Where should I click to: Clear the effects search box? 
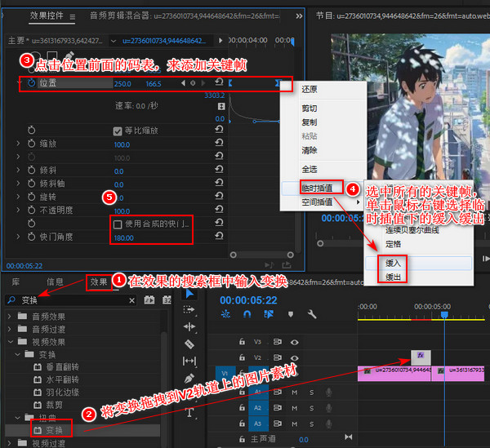point(131,300)
